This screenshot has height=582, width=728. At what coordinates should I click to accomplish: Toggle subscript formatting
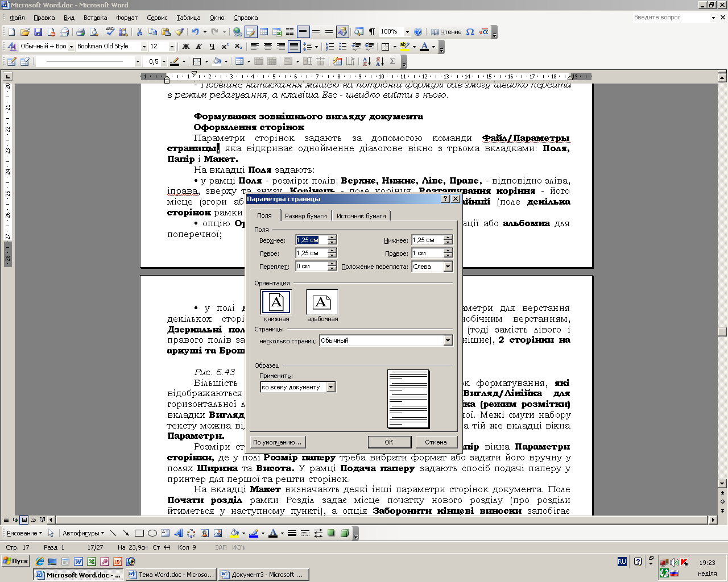pyautogui.click(x=238, y=47)
